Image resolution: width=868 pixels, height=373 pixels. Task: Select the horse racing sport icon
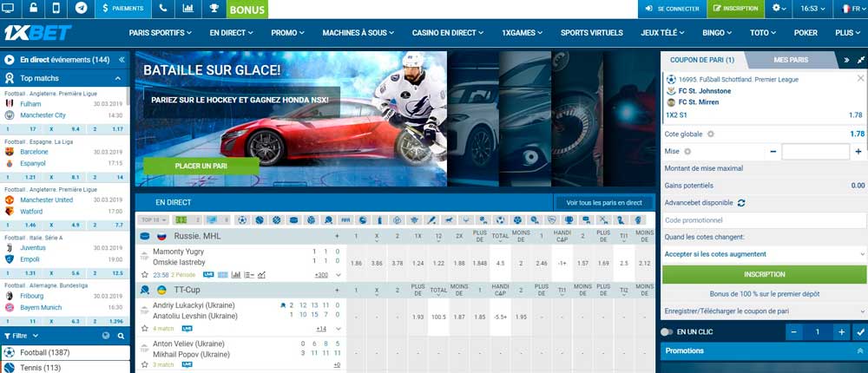(x=449, y=219)
